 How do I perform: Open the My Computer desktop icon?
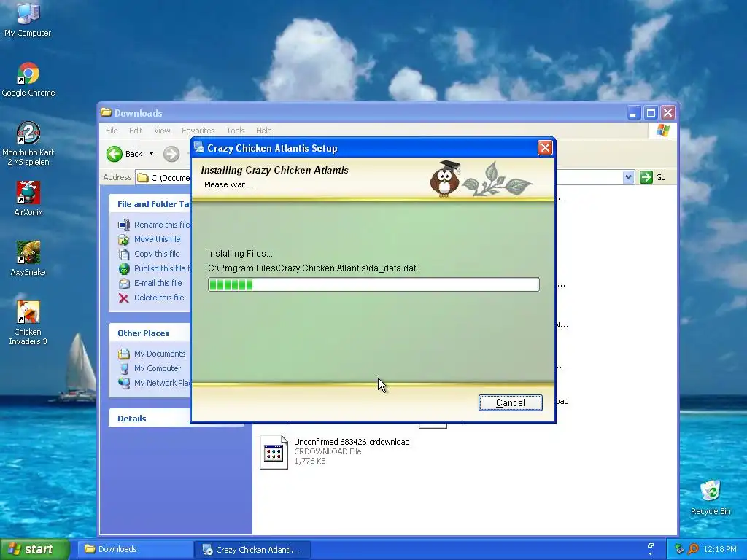[28, 19]
